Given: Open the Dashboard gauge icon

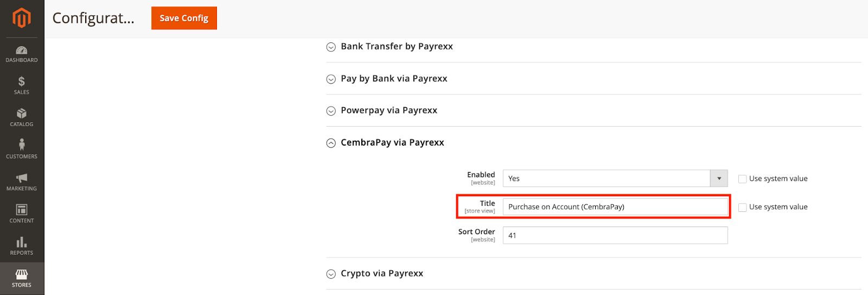Looking at the screenshot, I should [22, 51].
